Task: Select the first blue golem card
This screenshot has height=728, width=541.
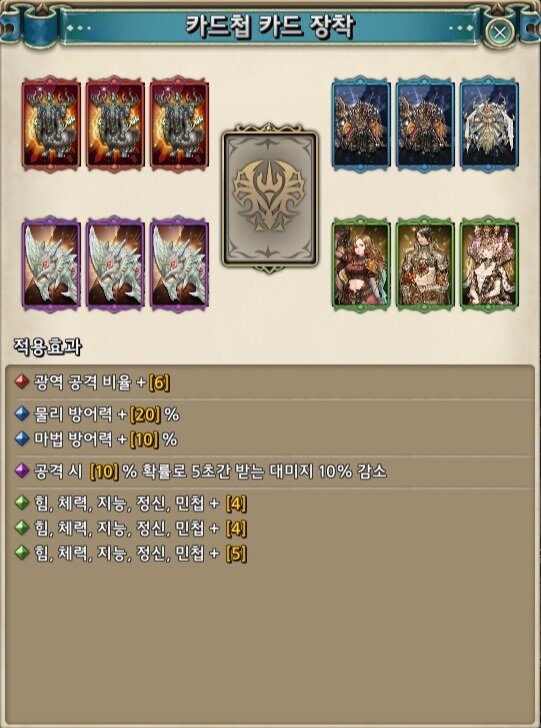Action: (361, 124)
